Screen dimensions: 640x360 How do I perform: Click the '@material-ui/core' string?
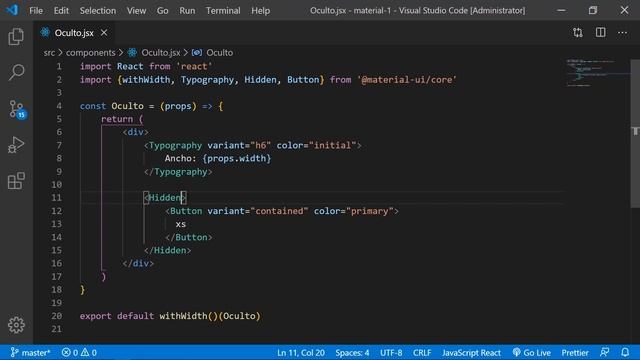tap(407, 80)
